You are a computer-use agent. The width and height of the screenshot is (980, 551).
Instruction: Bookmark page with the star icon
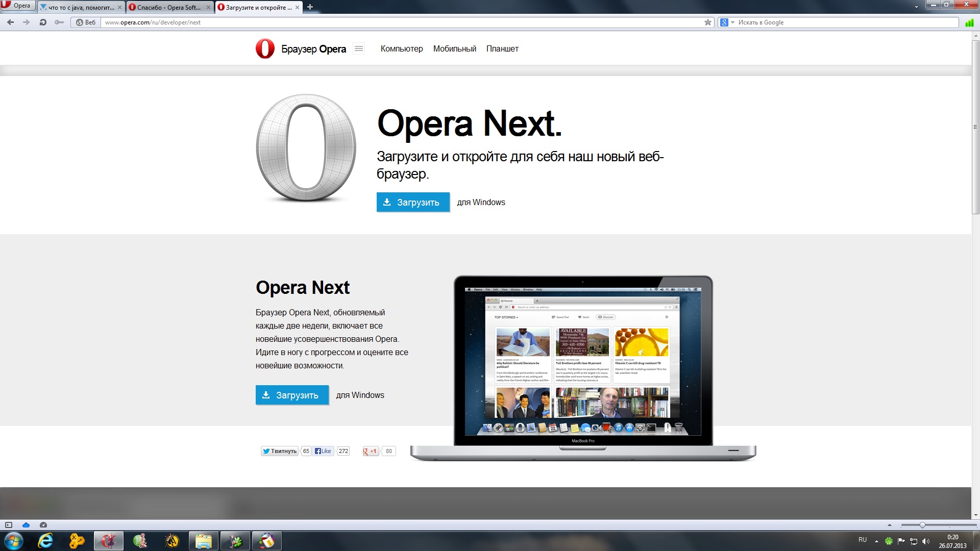(x=707, y=22)
